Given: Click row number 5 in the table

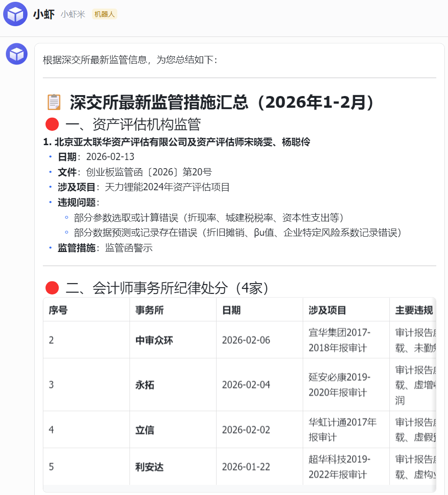Looking at the screenshot, I should point(86,466).
